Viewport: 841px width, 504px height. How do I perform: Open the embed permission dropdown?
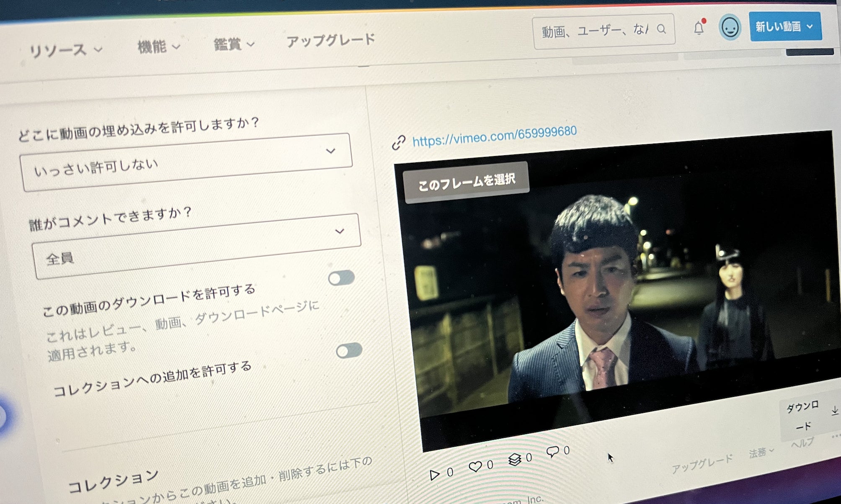pos(186,162)
